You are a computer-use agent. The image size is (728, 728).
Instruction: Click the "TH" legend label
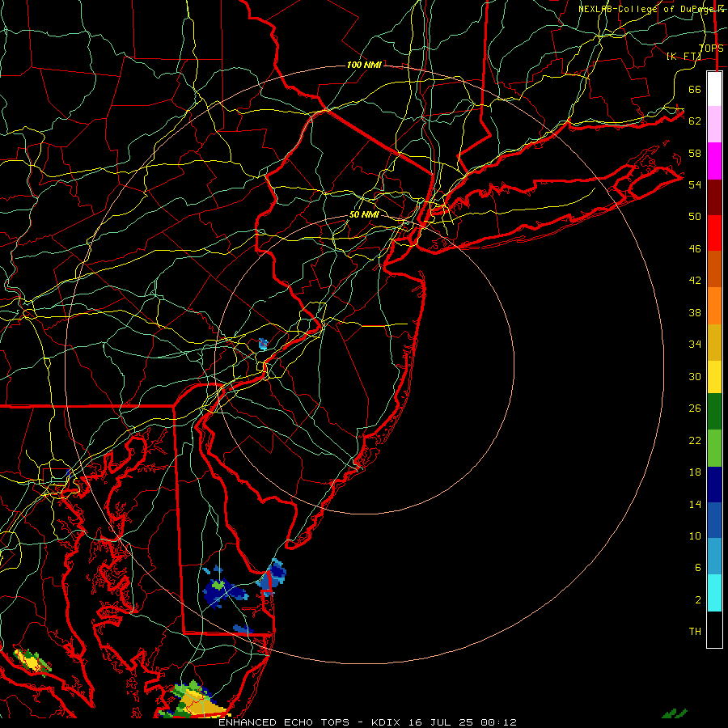(x=695, y=632)
